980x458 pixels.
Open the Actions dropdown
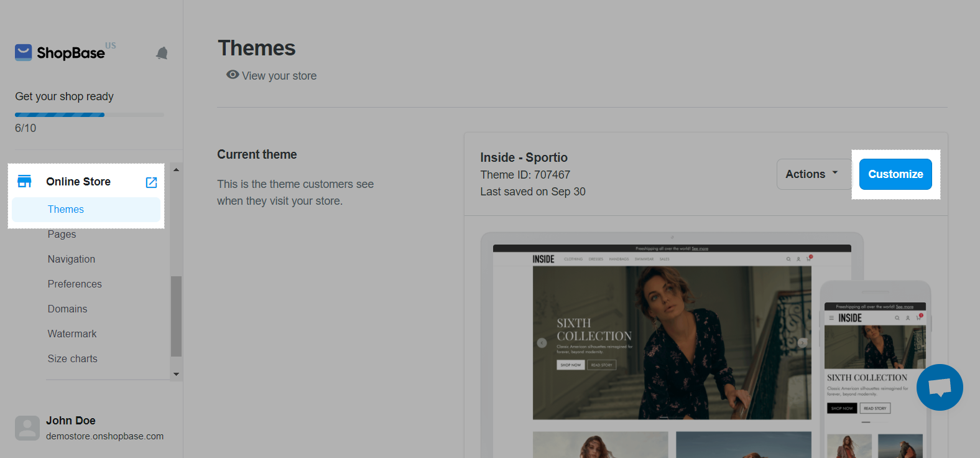(x=814, y=174)
